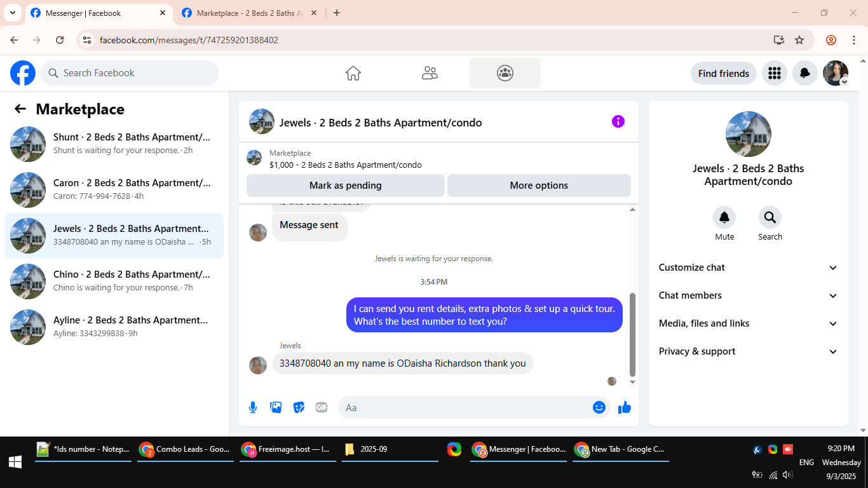Reload the page in Chrome
This screenshot has width=868, height=488.
(60, 40)
